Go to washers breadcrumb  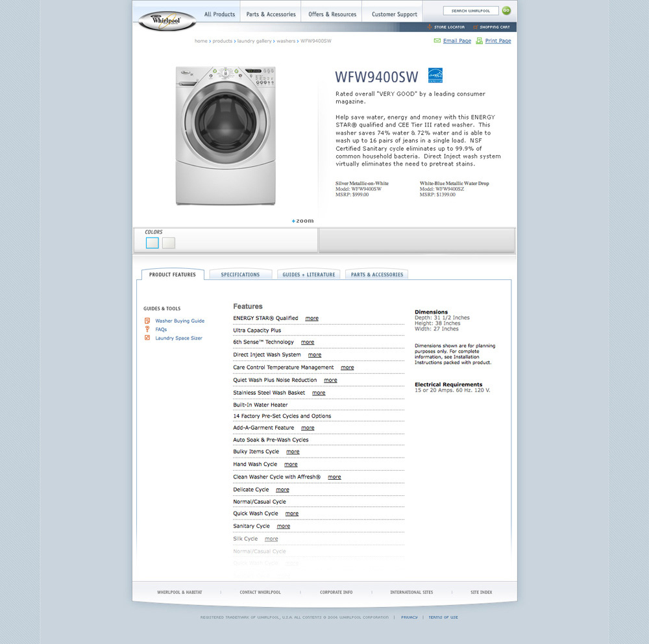[286, 41]
